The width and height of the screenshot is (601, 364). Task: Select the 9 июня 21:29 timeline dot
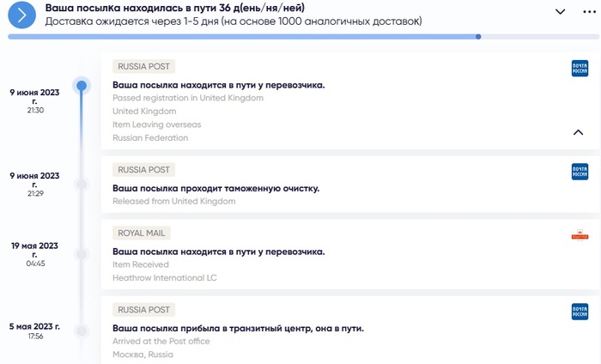(82, 184)
